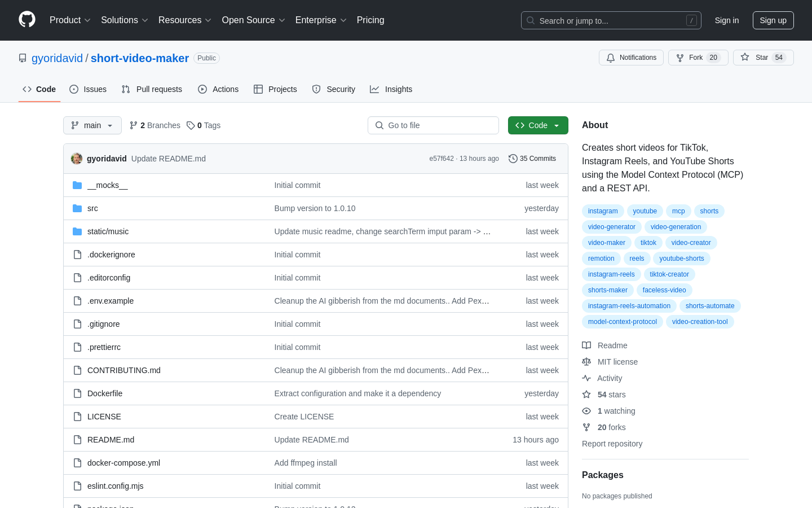Open the Product menu in header
Image resolution: width=812 pixels, height=508 pixels.
[x=70, y=20]
